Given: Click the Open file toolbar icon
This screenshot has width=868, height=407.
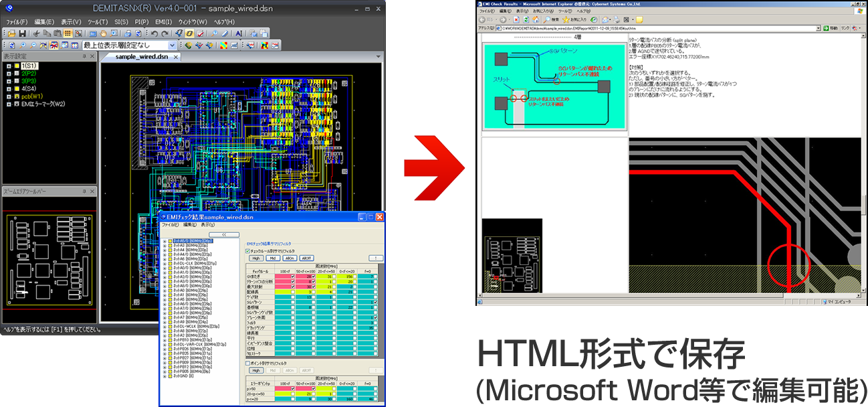Looking at the screenshot, I should (x=11, y=33).
